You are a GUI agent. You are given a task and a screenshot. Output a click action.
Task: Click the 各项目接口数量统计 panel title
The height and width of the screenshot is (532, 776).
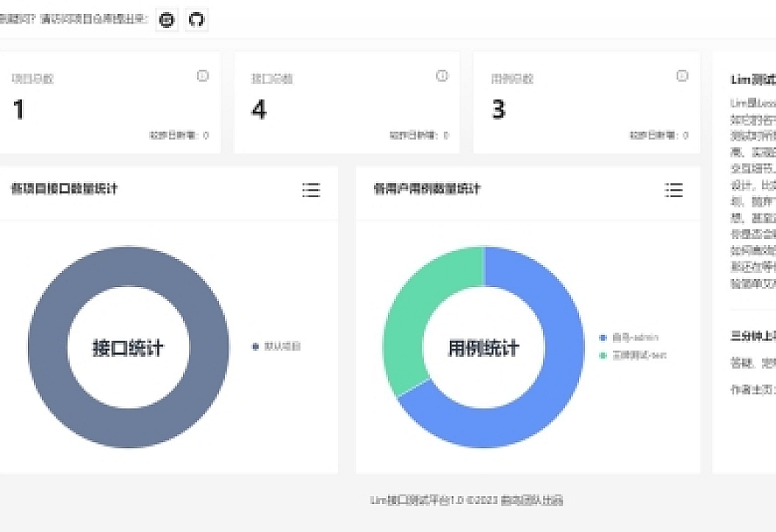tap(64, 188)
